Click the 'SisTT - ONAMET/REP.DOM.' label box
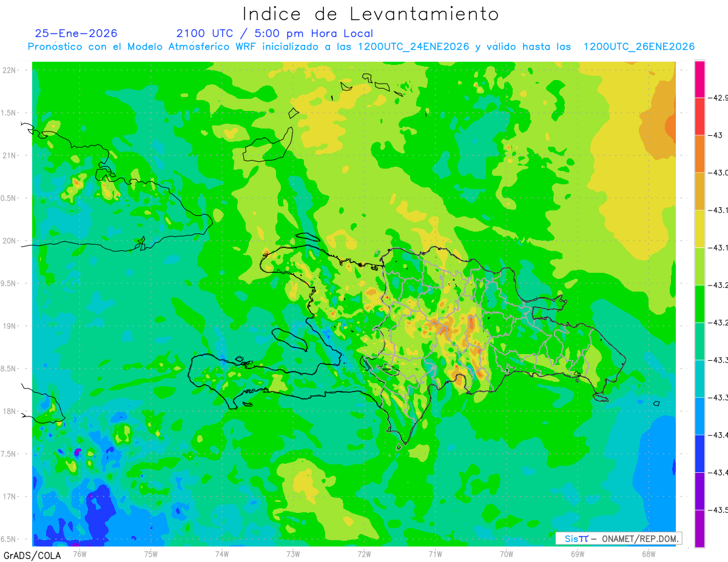 tap(618, 538)
